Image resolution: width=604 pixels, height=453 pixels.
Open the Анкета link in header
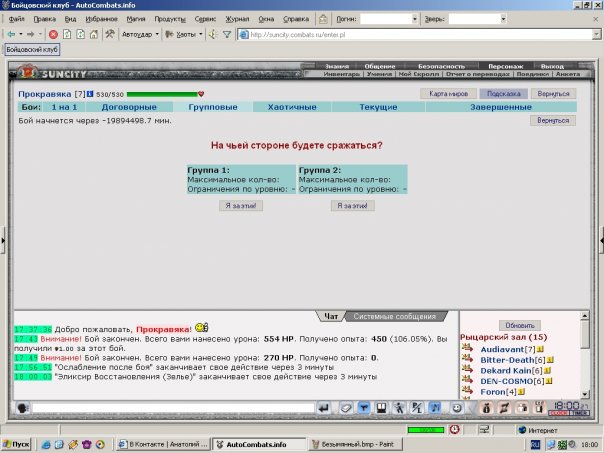(567, 74)
